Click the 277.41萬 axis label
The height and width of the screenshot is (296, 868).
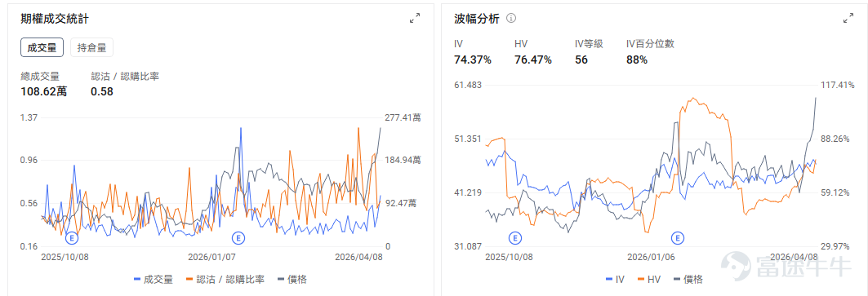(x=403, y=117)
